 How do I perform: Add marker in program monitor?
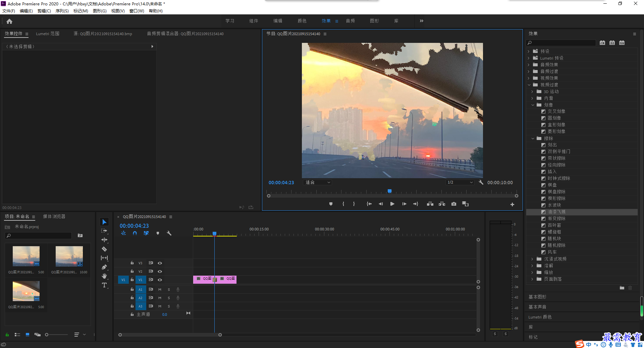pyautogui.click(x=331, y=204)
